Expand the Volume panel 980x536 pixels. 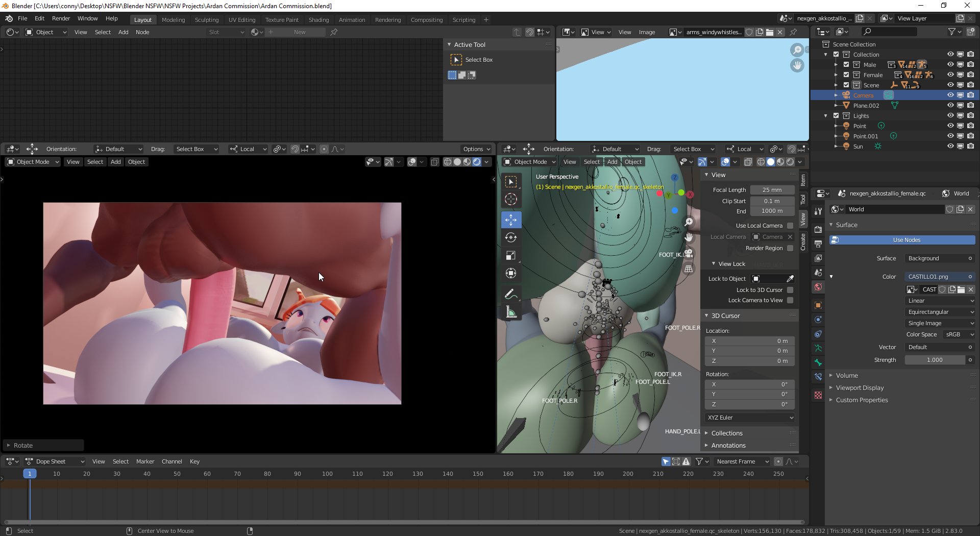(x=847, y=375)
